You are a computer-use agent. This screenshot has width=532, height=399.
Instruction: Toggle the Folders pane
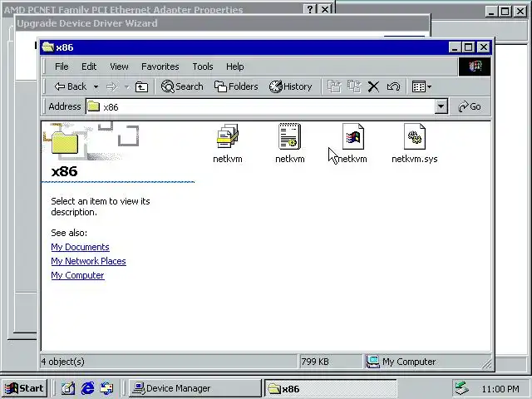(x=236, y=86)
